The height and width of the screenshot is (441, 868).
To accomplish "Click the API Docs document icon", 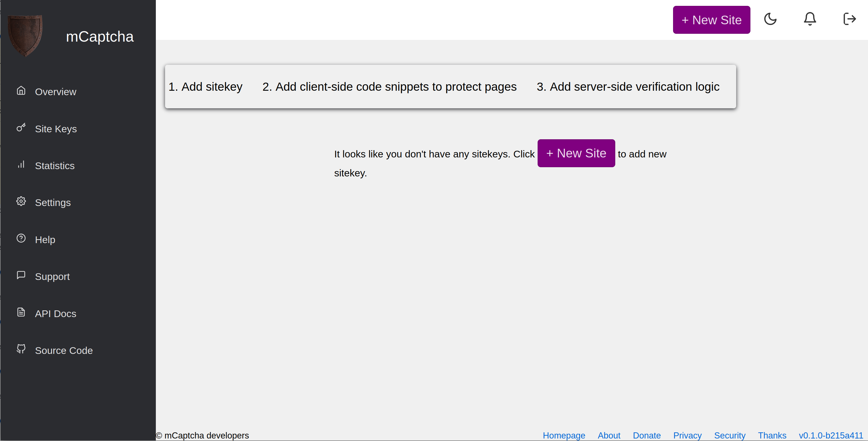I will 21,312.
